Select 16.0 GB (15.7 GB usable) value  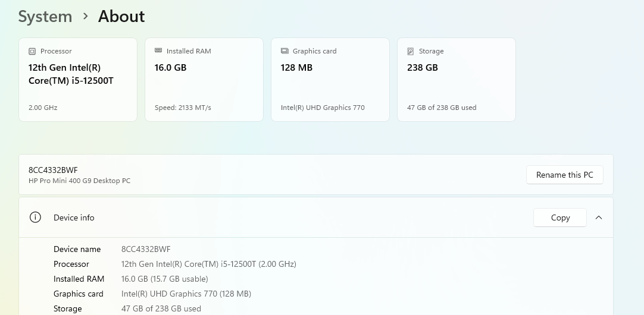coord(165,279)
